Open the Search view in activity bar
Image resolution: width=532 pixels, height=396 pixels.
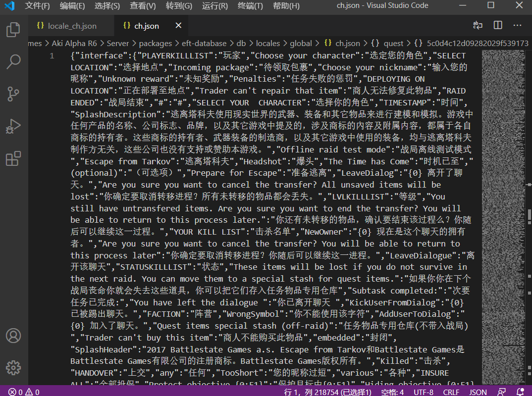13,61
